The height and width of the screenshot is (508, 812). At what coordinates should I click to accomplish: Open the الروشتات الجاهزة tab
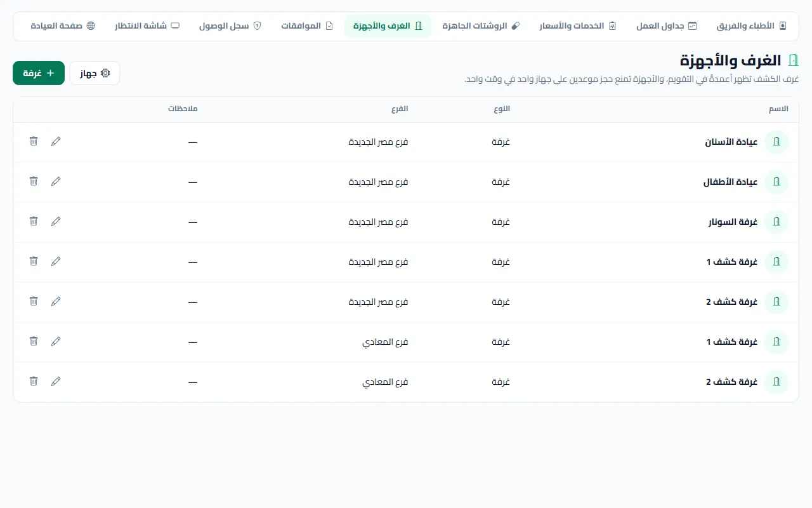(481, 26)
